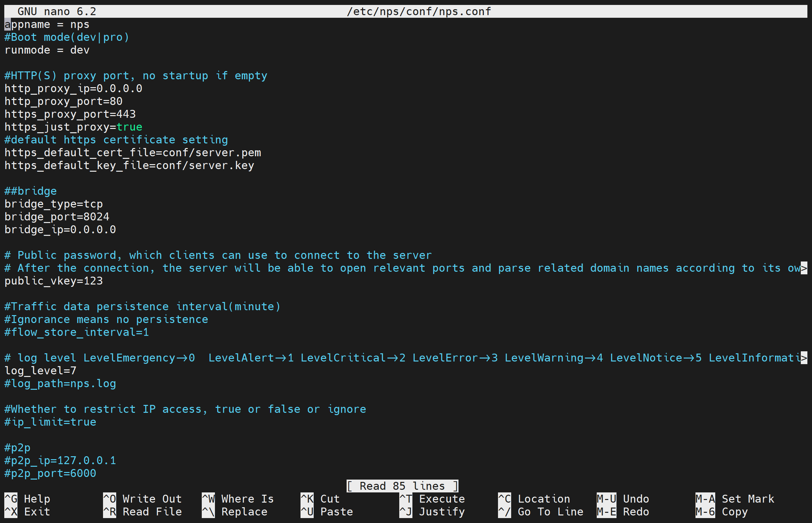The width and height of the screenshot is (812, 523).
Task: Click the green 'true' value of https_just_proxy
Action: pos(129,127)
